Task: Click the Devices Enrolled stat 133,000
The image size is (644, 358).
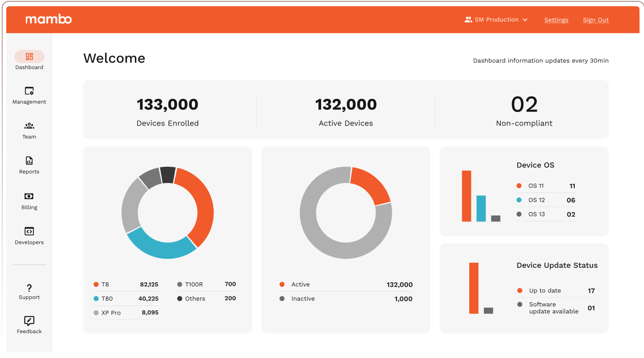Action: click(167, 105)
